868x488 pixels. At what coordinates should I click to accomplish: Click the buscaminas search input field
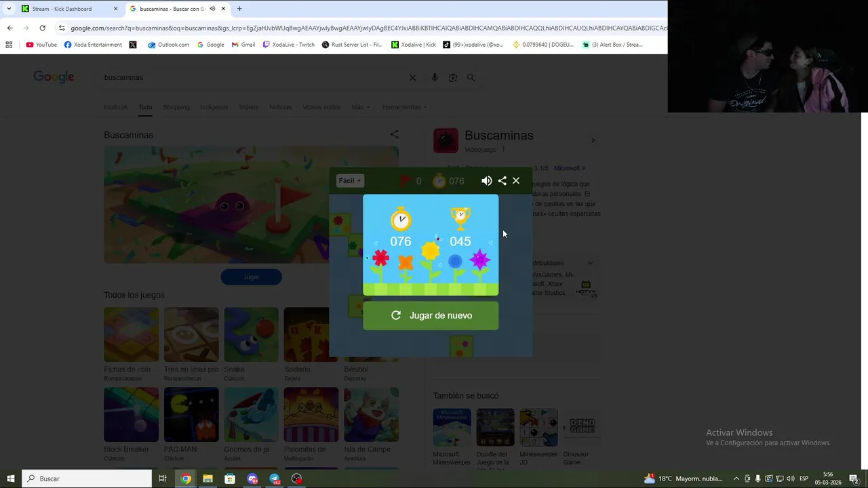(x=251, y=78)
